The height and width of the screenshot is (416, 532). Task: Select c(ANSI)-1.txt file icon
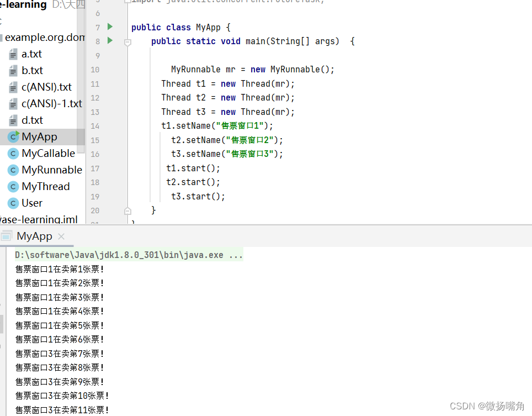click(13, 103)
